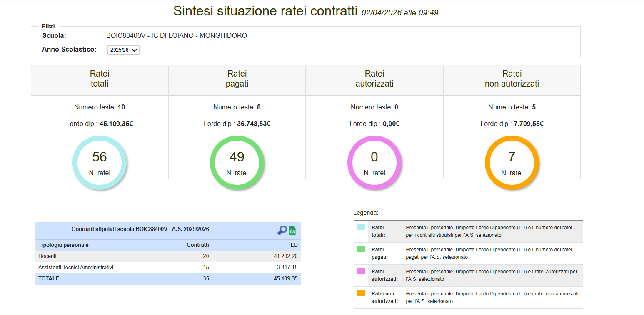Click the Tipologia personale column header

tap(63, 245)
